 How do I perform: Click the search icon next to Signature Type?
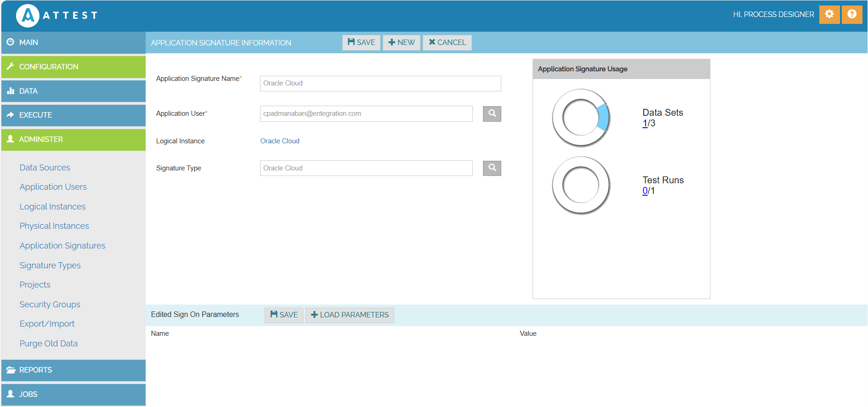tap(492, 168)
